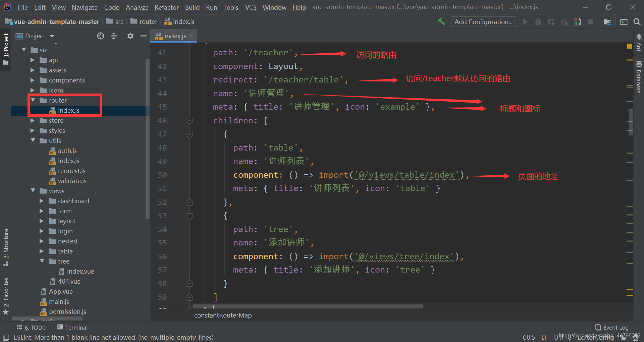Click the Build project hammer icon
Screen dimensions: 644x342
(441, 22)
